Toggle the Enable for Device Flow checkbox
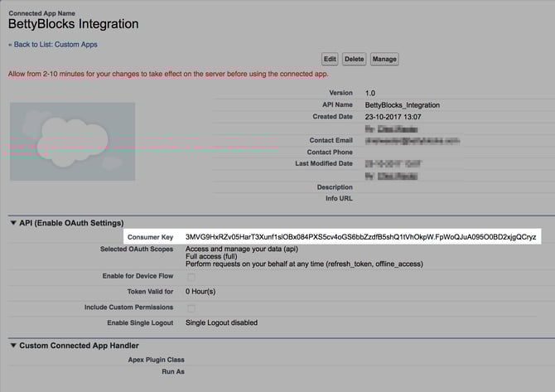555x392 pixels. pyautogui.click(x=191, y=277)
